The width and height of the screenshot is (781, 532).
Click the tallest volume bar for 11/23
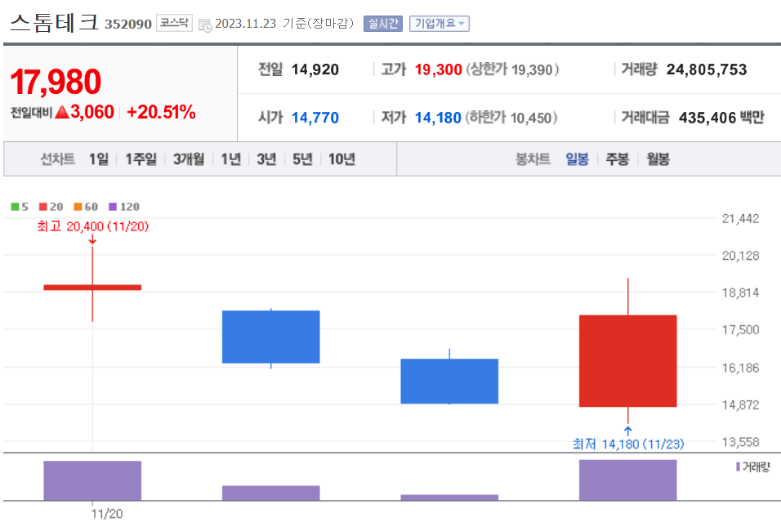pos(627,481)
